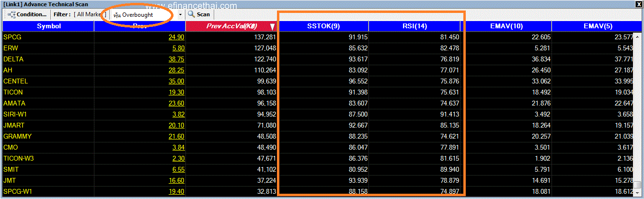Select the ERW symbol
This screenshot has height=199, width=644.
(x=11, y=48)
